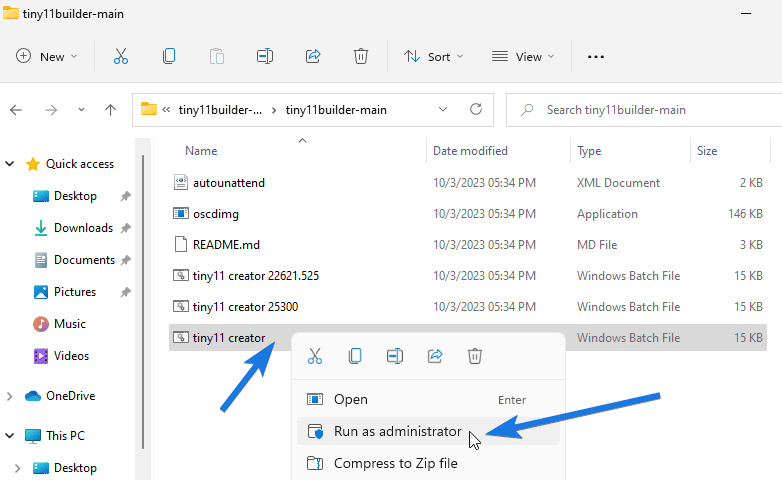Click the Music icon in sidebar
The width and height of the screenshot is (782, 480).
click(x=40, y=324)
